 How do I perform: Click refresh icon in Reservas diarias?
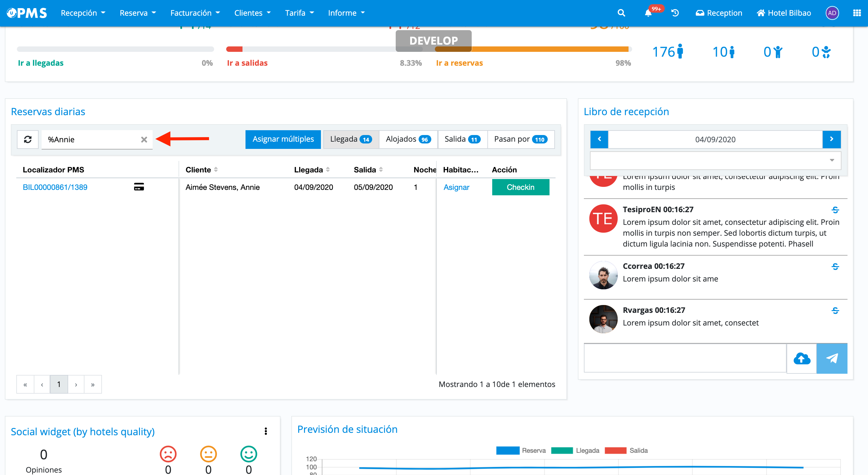[28, 139]
